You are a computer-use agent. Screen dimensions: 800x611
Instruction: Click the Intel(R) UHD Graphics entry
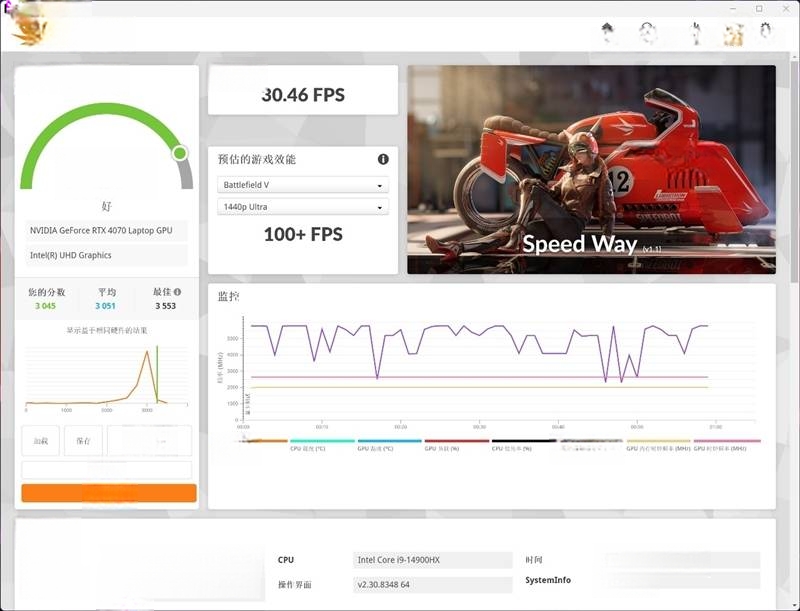(106, 255)
